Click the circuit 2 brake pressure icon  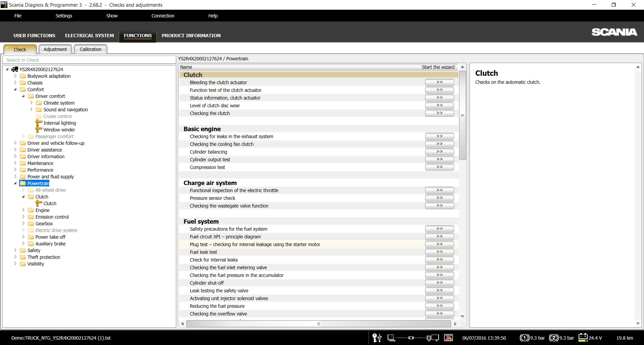(553, 338)
